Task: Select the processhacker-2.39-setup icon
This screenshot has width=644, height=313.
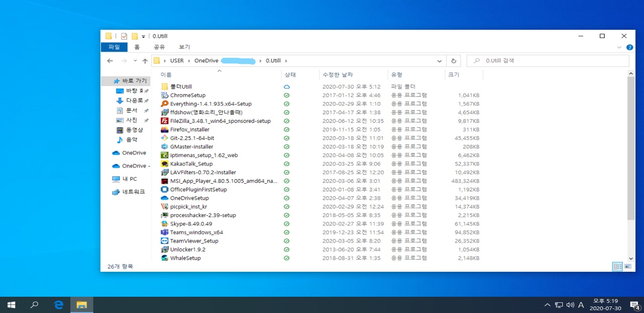Action: (165, 215)
